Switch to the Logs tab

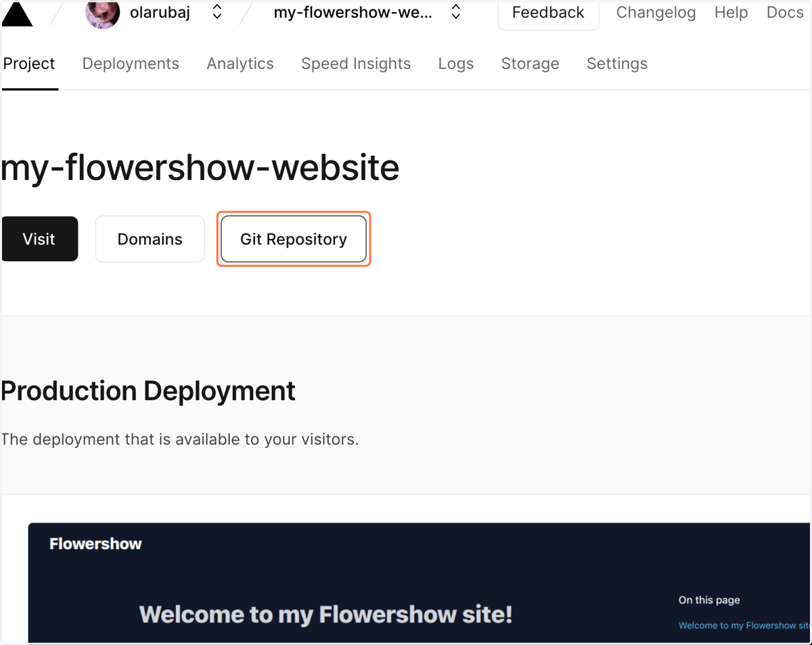click(456, 64)
